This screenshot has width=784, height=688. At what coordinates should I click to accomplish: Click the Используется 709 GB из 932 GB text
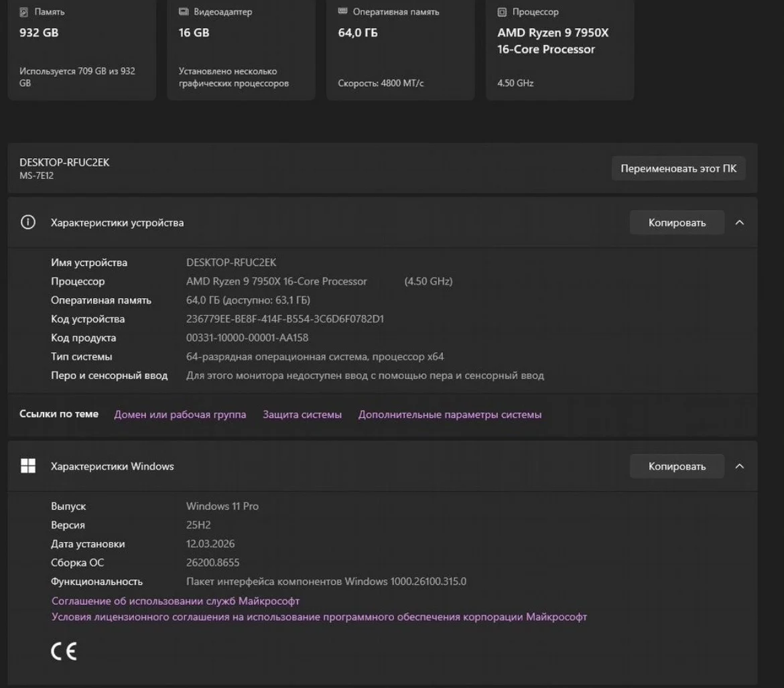pos(77,77)
